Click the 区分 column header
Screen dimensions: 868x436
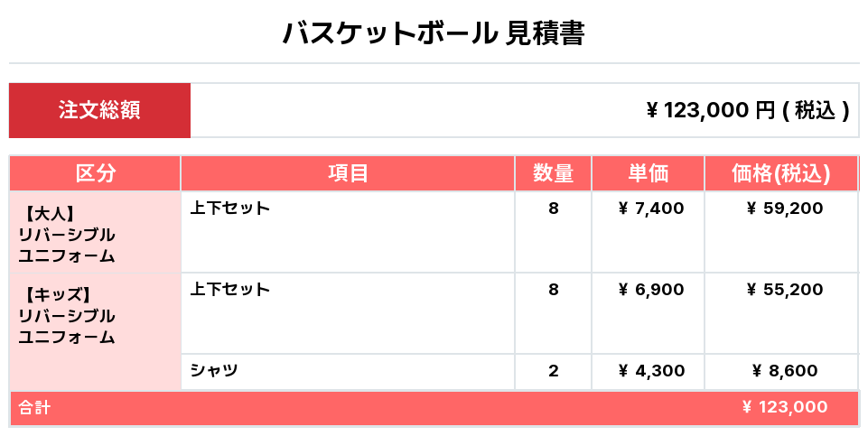coord(95,173)
